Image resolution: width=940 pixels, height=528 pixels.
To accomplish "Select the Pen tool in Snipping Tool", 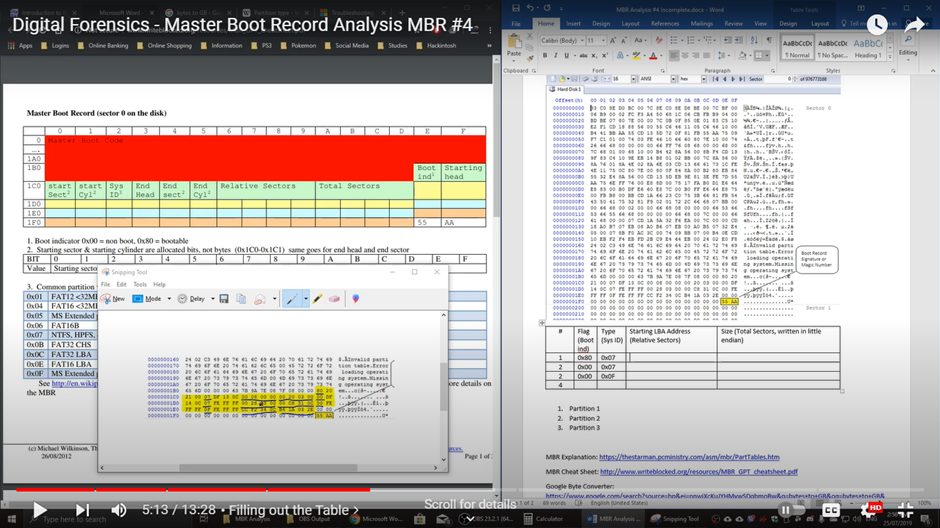I will click(x=291, y=298).
